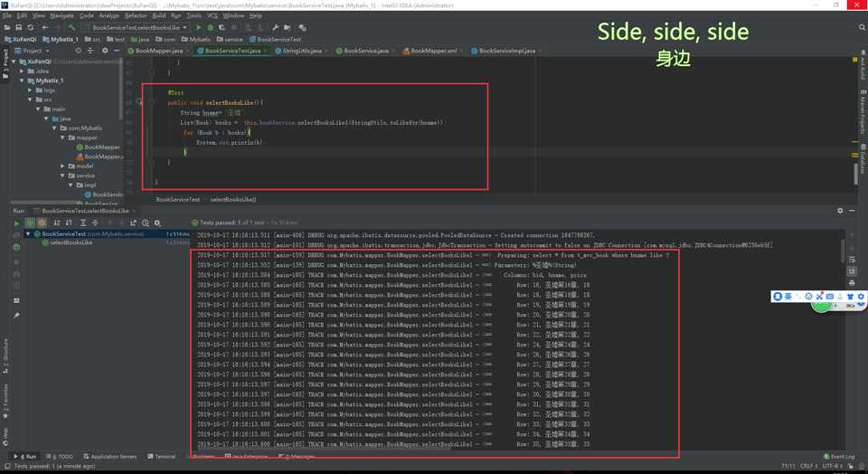Open Project Structure settings wrench icon
Viewport: 868px width, 474px height.
coord(276,28)
